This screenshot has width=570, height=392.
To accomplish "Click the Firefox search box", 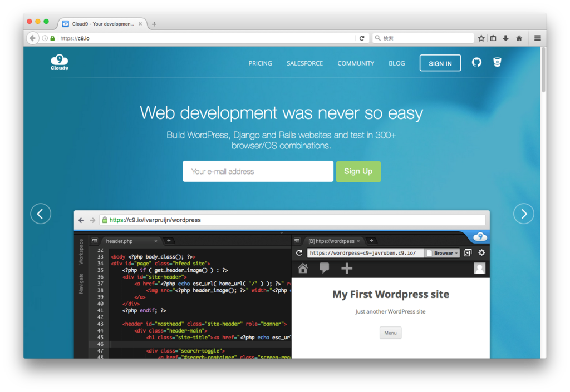I will 423,38.
